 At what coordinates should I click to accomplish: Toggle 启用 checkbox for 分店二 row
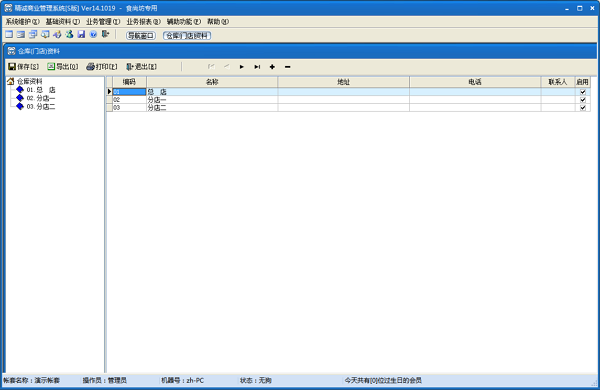pos(583,108)
